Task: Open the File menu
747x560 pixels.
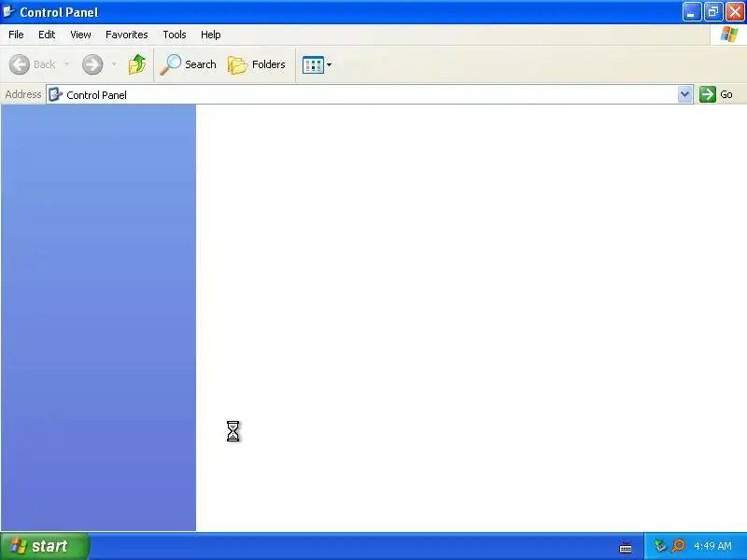Action: [16, 35]
